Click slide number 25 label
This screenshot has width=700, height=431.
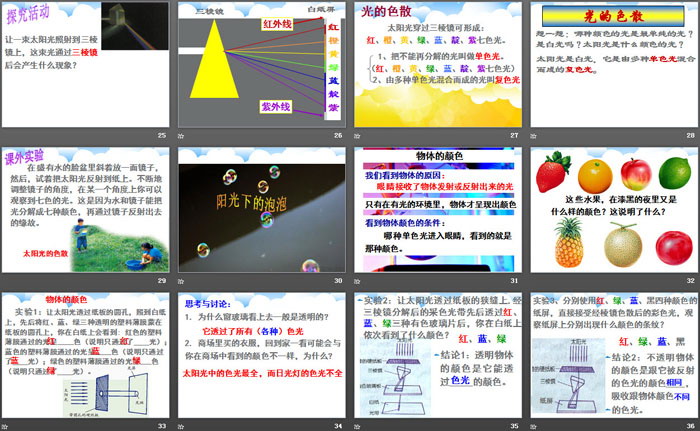(162, 135)
